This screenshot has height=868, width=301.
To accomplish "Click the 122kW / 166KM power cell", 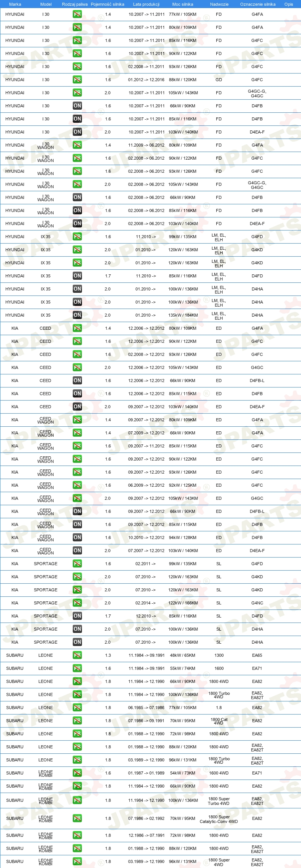I will [183, 603].
